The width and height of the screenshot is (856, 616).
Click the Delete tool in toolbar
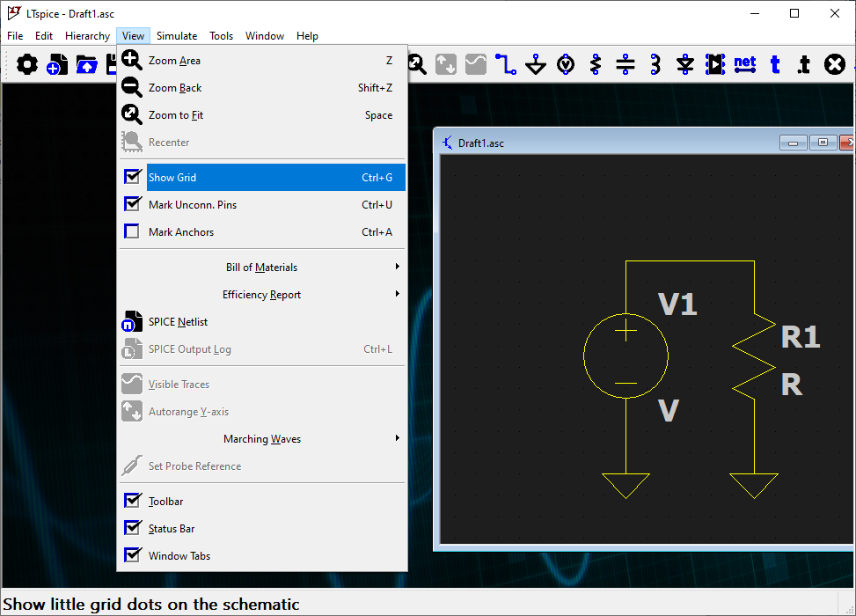835,65
